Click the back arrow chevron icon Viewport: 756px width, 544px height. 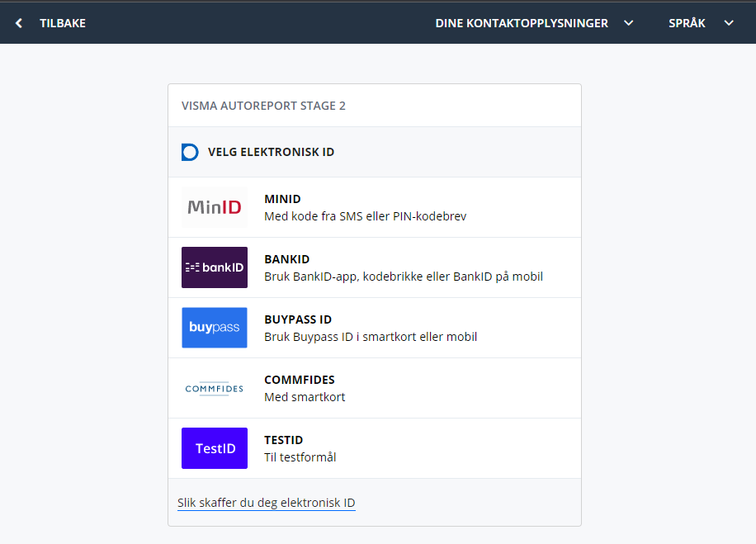pyautogui.click(x=19, y=23)
